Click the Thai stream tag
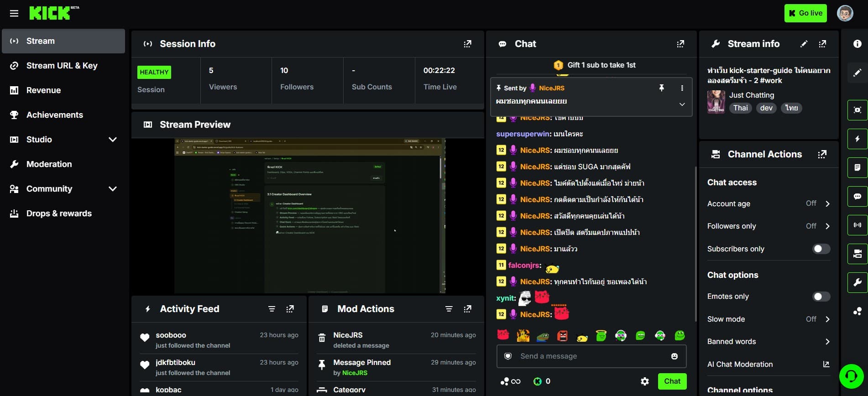 (x=740, y=108)
